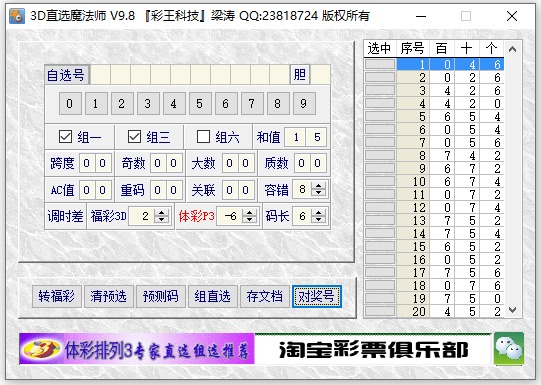Select digit button 6
The height and width of the screenshot is (385, 541).
226,103
